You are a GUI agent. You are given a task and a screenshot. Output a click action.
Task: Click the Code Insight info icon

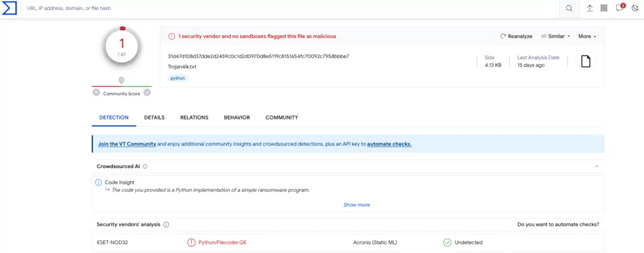(x=98, y=183)
